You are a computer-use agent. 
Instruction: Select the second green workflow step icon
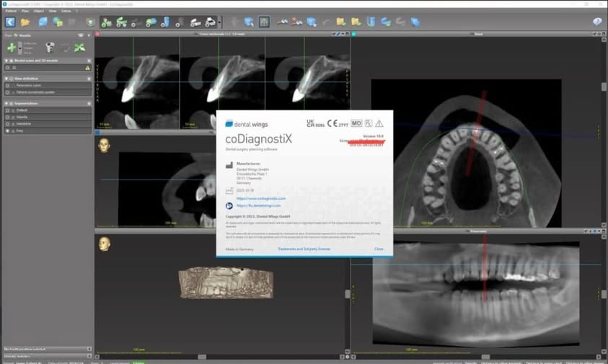121,22
